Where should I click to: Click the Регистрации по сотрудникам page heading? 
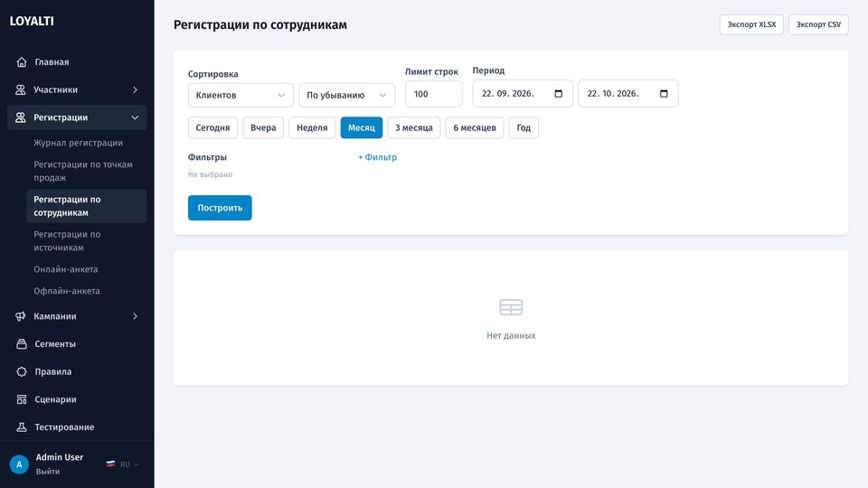[260, 25]
